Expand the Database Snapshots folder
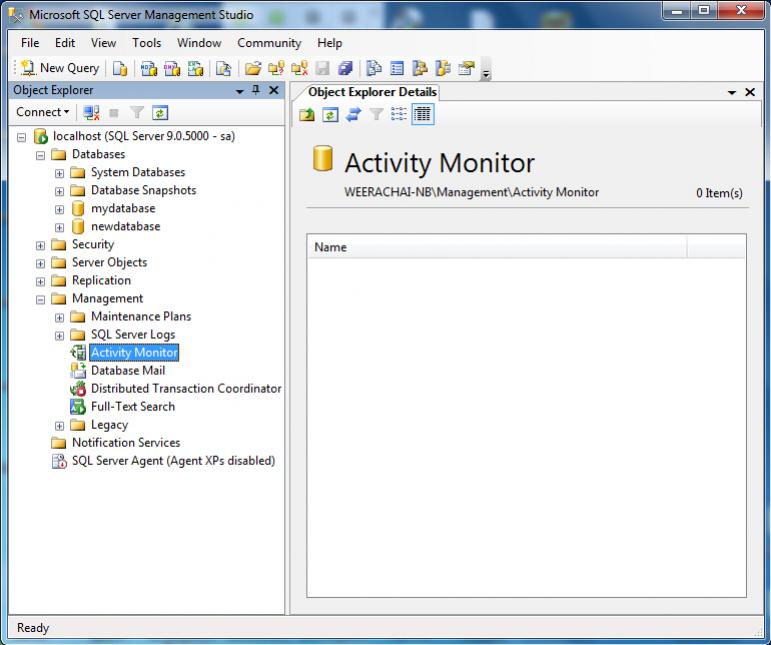 click(59, 191)
